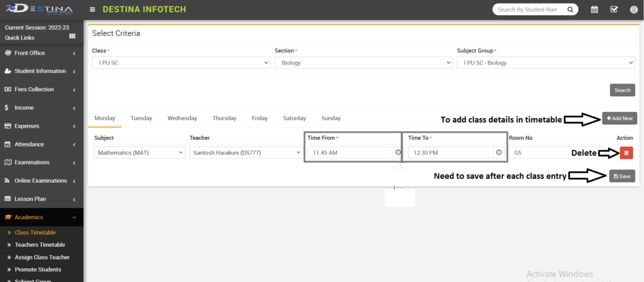Save the timetable entry

pyautogui.click(x=621, y=176)
